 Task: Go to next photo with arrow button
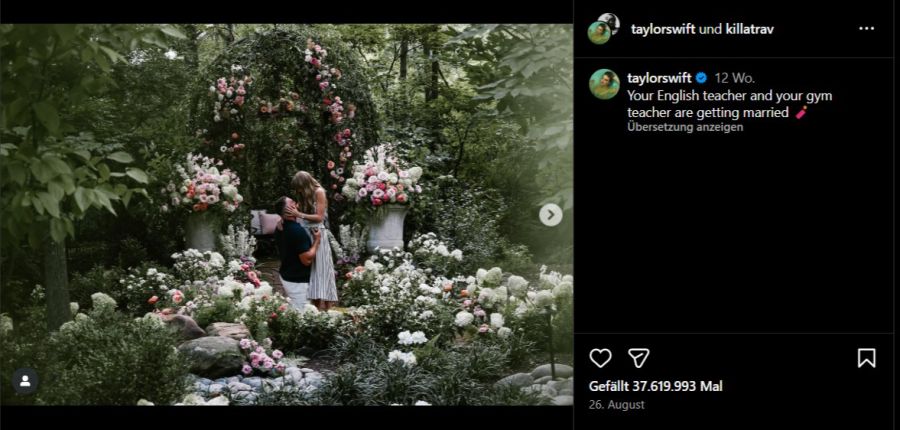click(550, 215)
